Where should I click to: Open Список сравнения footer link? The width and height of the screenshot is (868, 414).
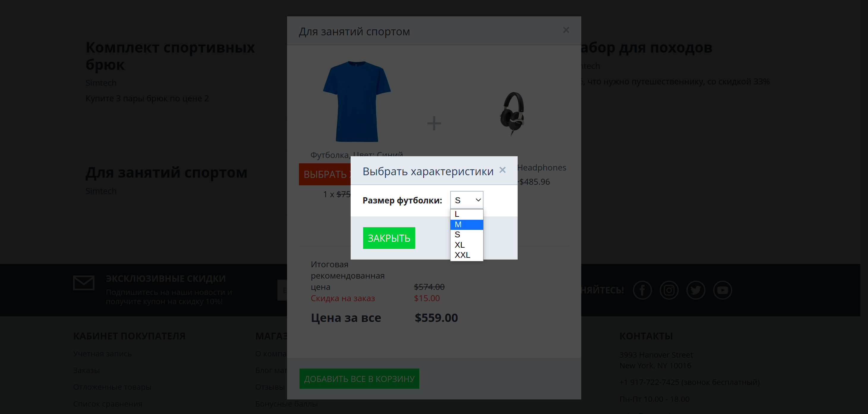coord(108,404)
